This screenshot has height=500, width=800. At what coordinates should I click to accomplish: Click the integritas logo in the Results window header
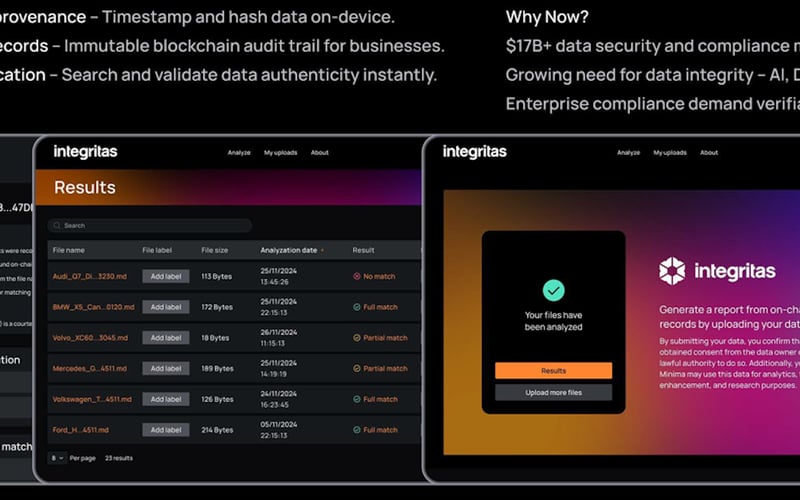tap(85, 152)
